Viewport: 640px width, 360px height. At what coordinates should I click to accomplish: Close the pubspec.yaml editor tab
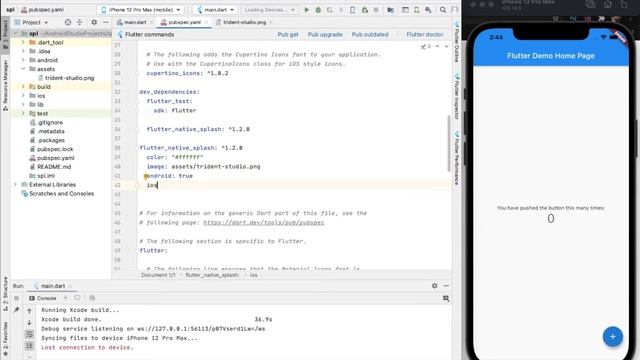207,22
